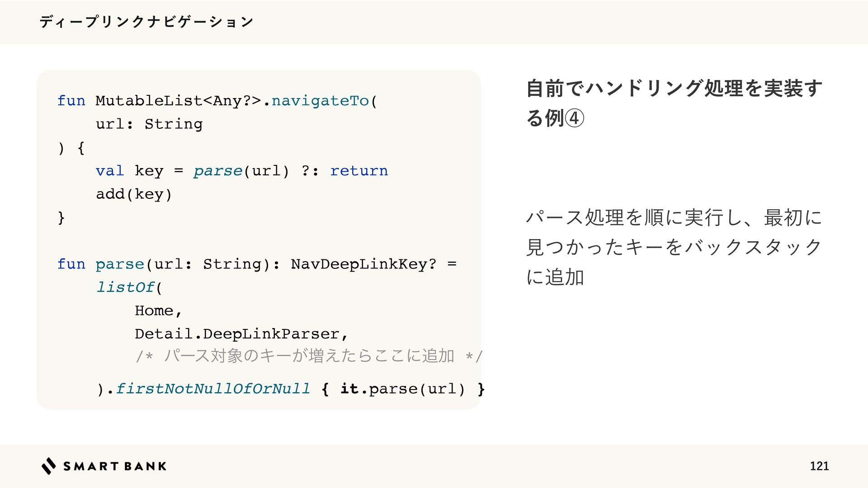Click the SmartBank logo icon
Image resolution: width=868 pixels, height=488 pixels.
coord(49,466)
